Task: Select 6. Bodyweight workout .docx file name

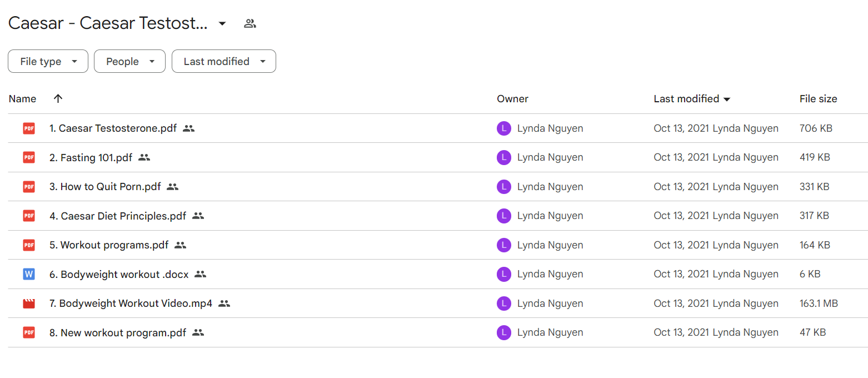Action: 119,274
